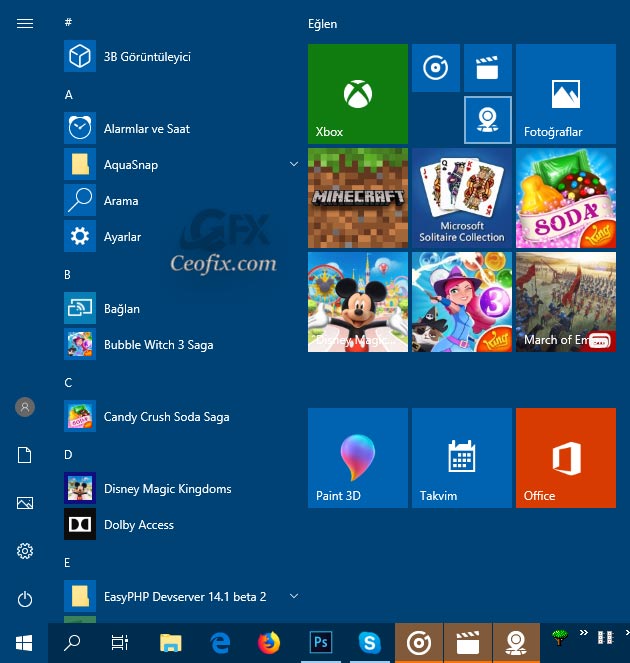630x663 pixels.
Task: Launch Alarmlar ve Saat
Action: coord(182,128)
